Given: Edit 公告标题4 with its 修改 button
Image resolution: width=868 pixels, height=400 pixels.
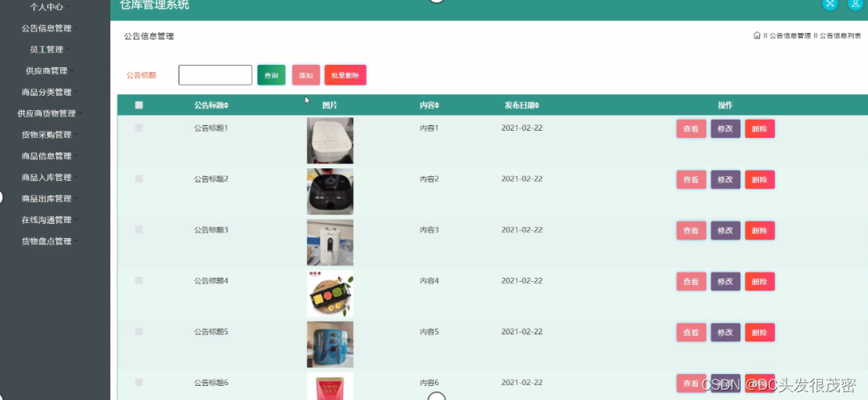Looking at the screenshot, I should (726, 282).
